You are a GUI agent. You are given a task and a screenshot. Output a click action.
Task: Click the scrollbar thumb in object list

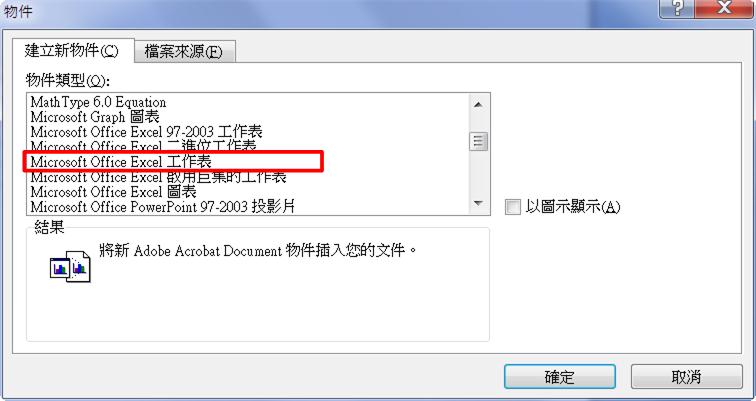point(478,141)
